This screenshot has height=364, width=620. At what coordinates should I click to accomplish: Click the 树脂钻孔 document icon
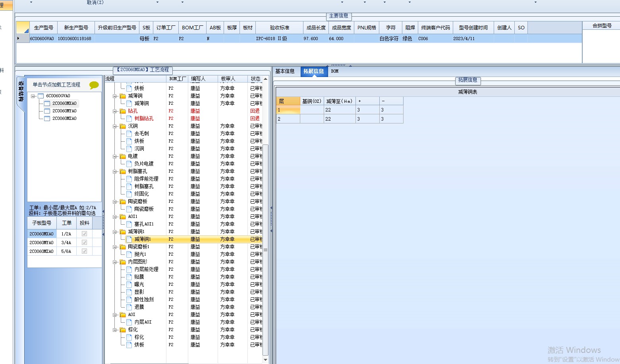click(129, 118)
